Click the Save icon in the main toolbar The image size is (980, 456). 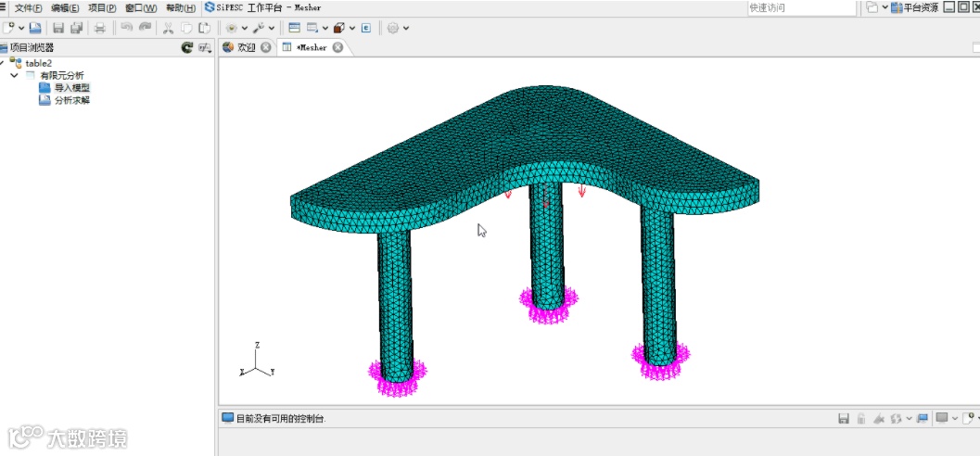click(x=58, y=28)
